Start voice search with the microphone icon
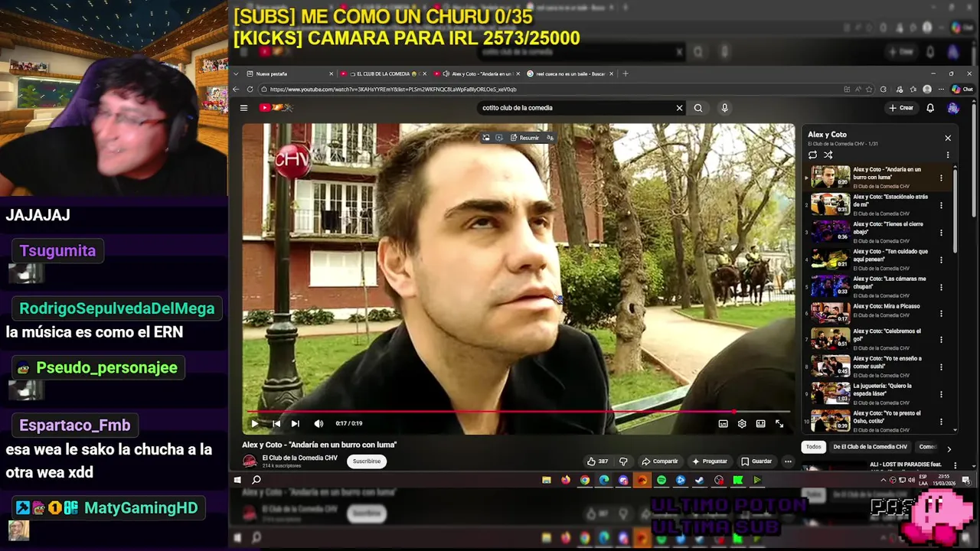980x551 pixels. (724, 108)
